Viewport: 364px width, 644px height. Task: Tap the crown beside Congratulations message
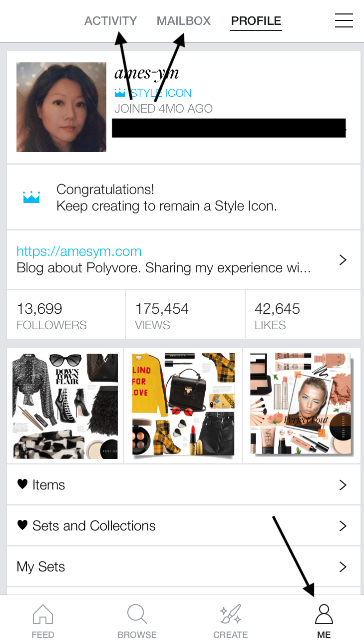[x=31, y=197]
